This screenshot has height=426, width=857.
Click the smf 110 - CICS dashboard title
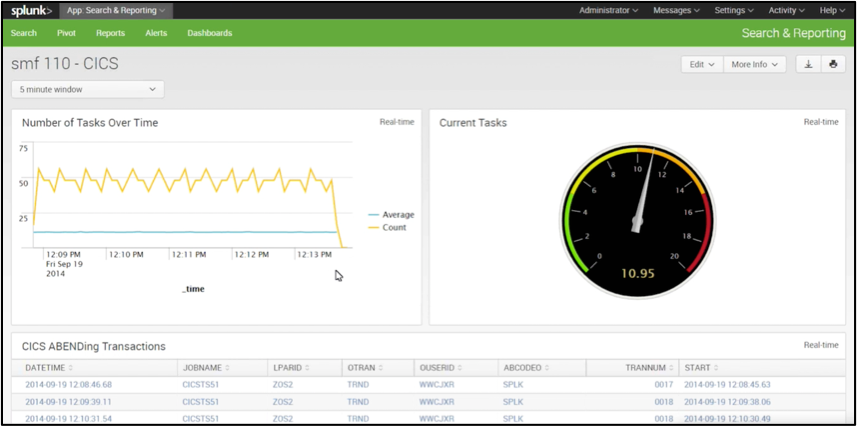[x=64, y=64]
